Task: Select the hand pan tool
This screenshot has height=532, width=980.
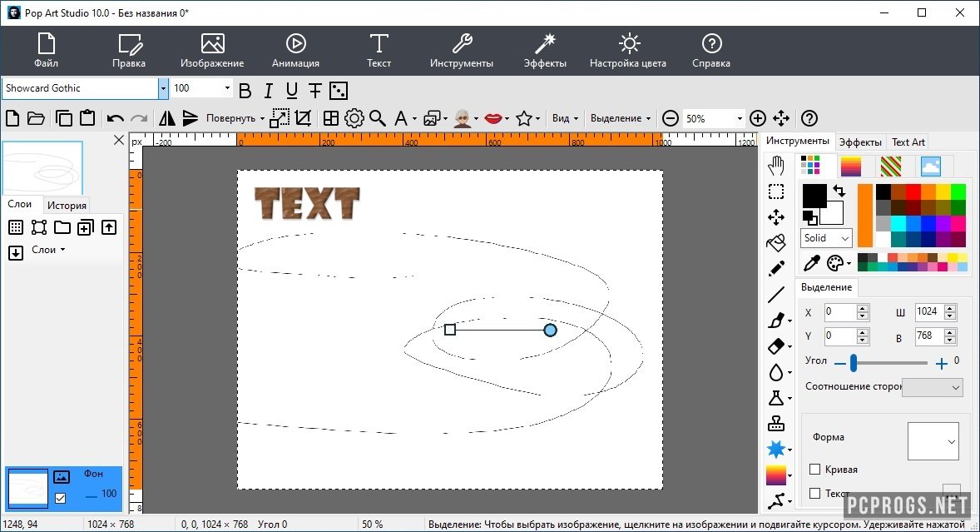Action: [x=776, y=165]
